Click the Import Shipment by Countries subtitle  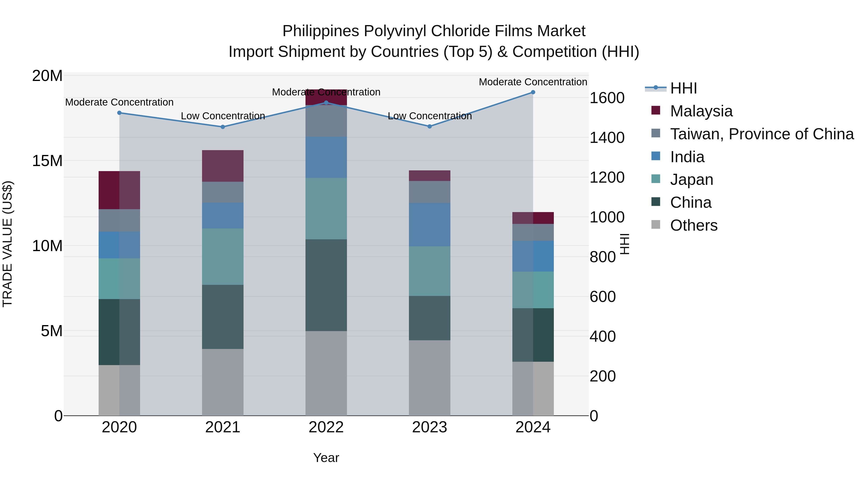pos(434,52)
